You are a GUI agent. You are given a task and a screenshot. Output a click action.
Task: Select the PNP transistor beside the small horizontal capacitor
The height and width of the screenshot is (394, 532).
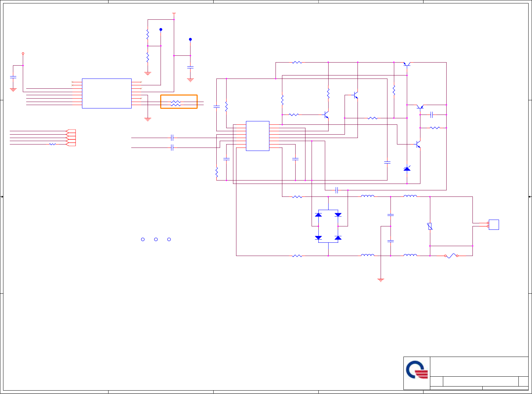[420, 106]
